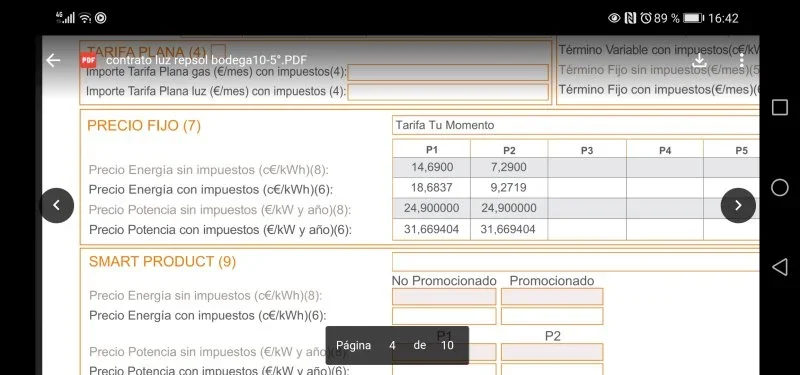Tap the Wi-Fi status icon
The height and width of the screenshot is (375, 800).
(85, 18)
